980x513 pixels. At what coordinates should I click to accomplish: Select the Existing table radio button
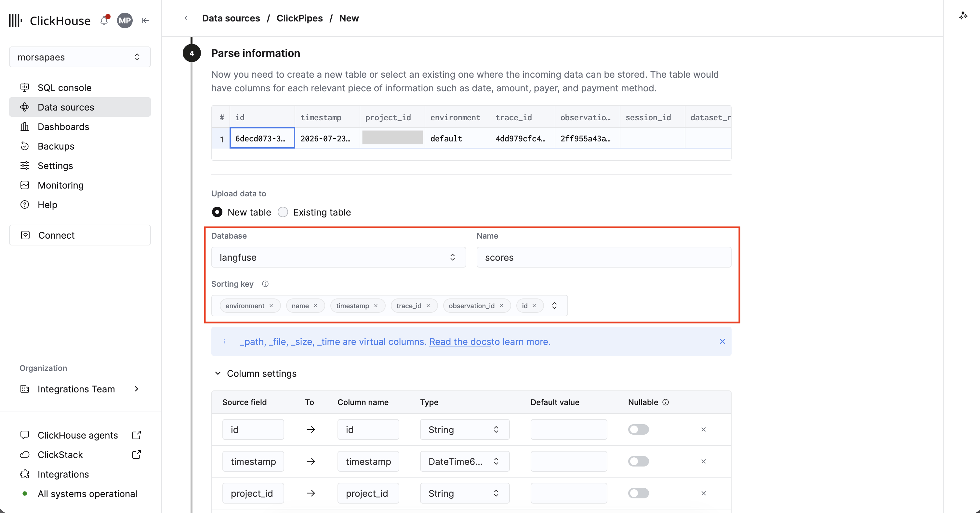tap(283, 212)
